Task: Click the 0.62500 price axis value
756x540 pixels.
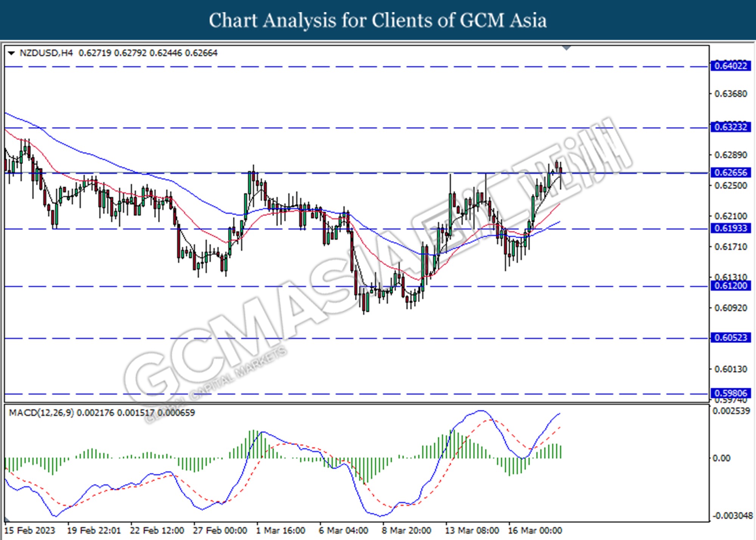Action: (731, 186)
